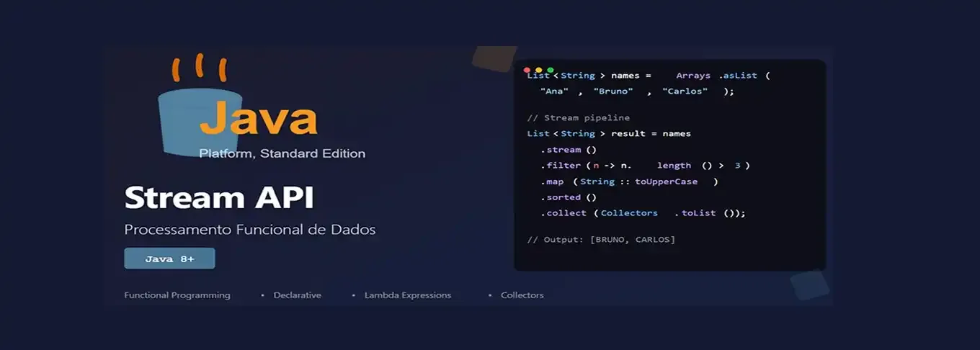Choose the Collectors tag in footer
This screenshot has width=980, height=350.
coord(522,295)
